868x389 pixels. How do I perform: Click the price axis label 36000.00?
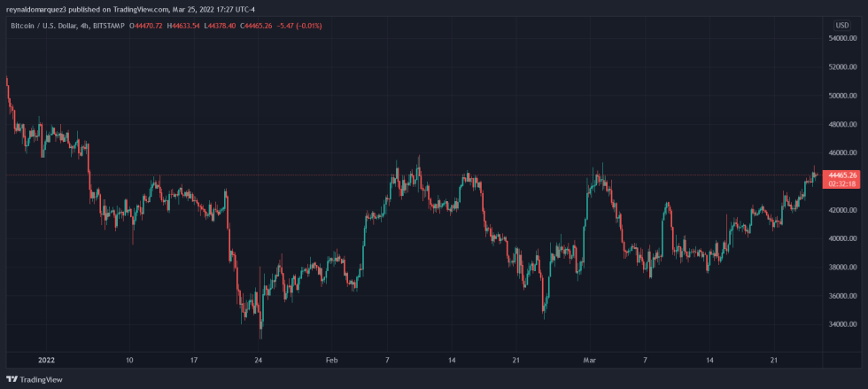(x=841, y=297)
